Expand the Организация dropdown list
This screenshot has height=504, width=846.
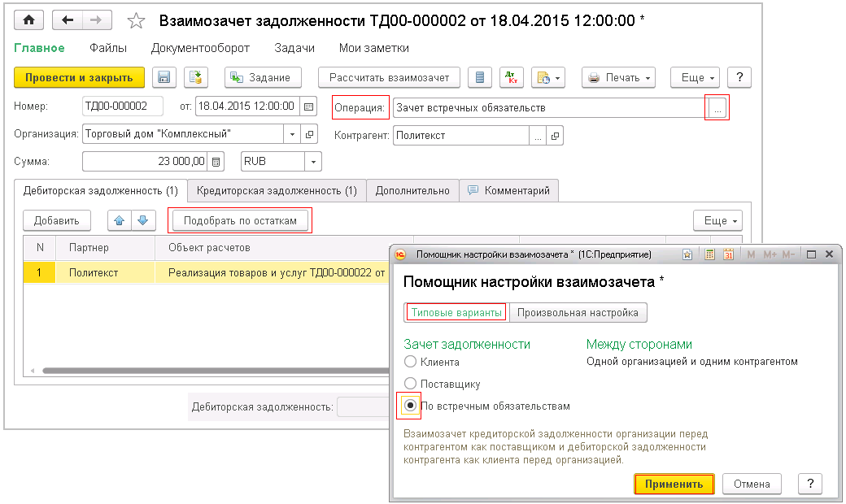pyautogui.click(x=292, y=134)
